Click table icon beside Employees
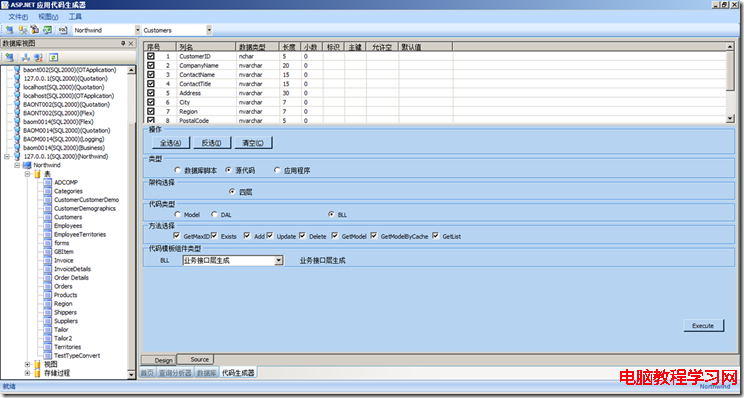 47,226
